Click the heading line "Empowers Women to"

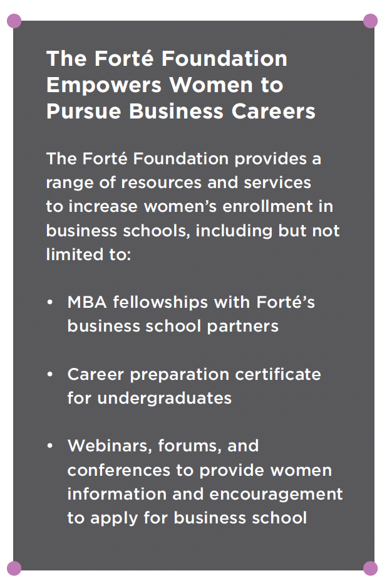(164, 85)
